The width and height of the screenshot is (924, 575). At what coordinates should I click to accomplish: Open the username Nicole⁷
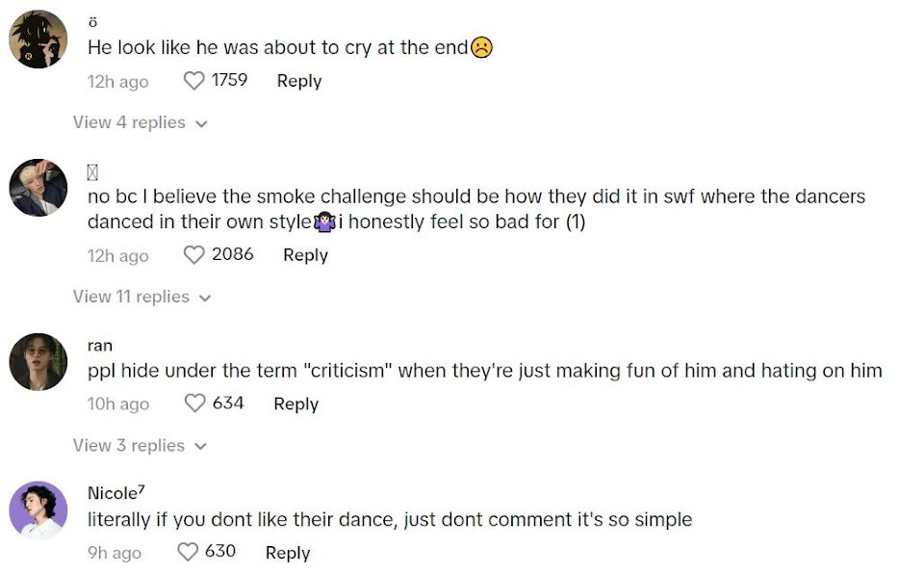click(115, 492)
